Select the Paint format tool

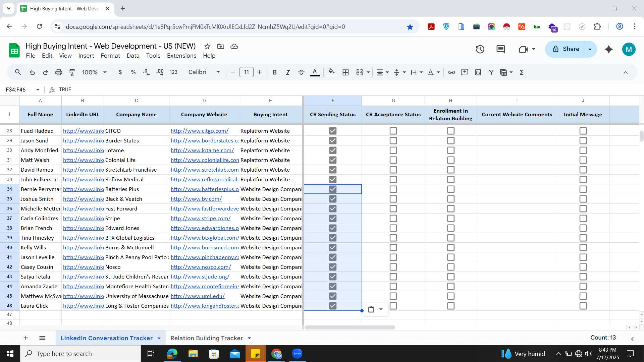(x=72, y=72)
